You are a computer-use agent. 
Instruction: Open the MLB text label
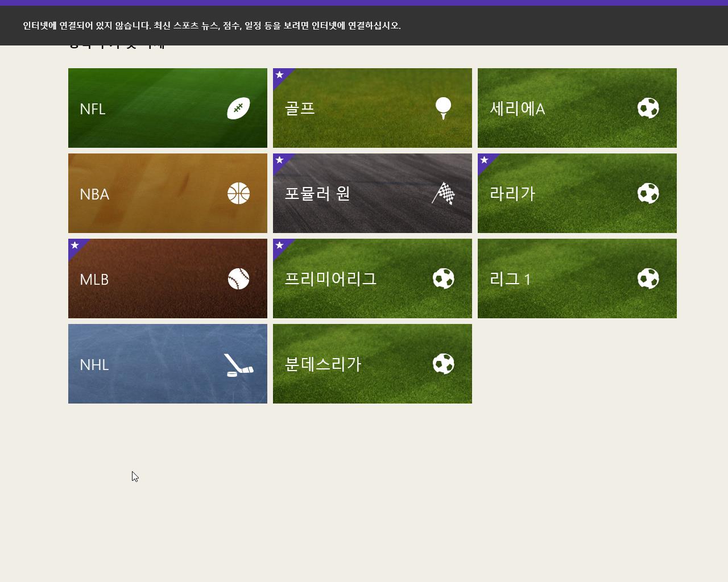coord(94,280)
